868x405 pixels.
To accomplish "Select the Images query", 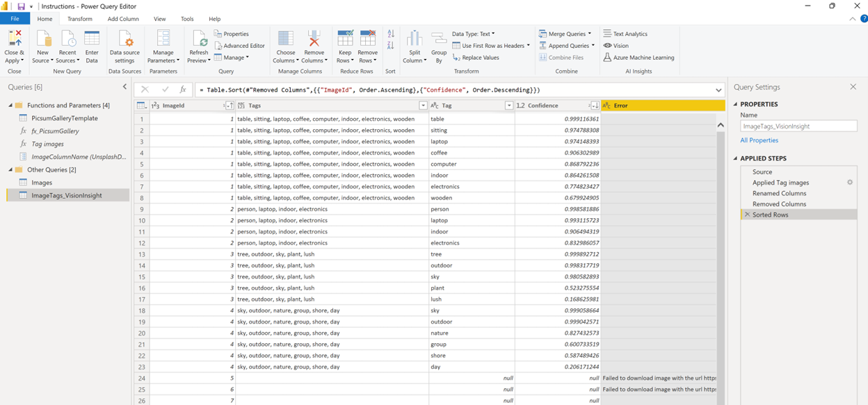I will [42, 183].
